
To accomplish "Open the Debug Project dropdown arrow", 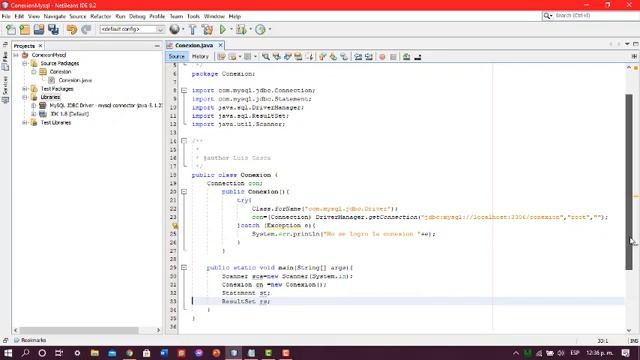I will (250, 29).
